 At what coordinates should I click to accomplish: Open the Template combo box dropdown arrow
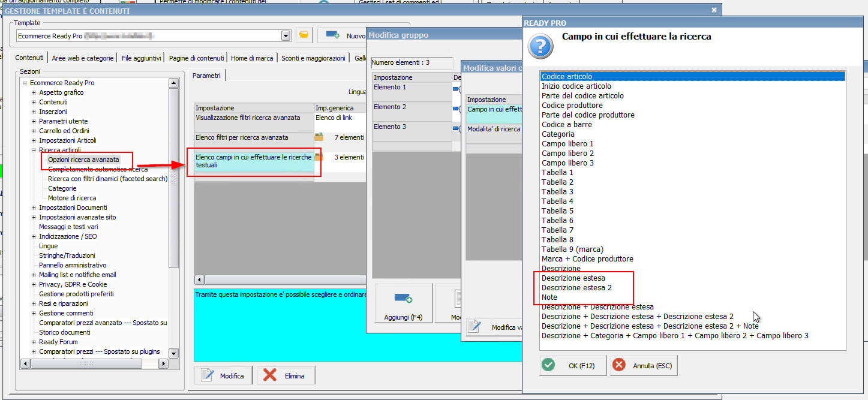click(x=286, y=36)
